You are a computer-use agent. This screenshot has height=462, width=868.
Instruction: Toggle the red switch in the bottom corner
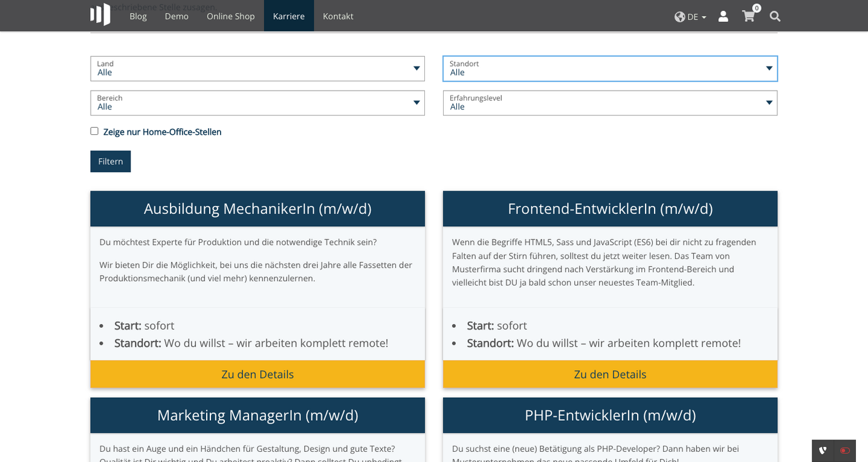coord(844,451)
